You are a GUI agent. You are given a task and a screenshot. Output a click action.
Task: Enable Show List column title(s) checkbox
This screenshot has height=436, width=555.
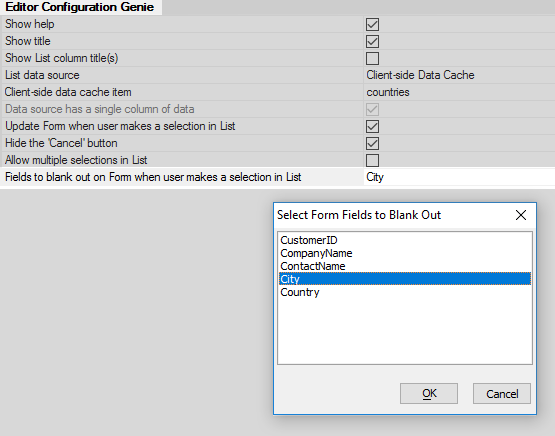tap(372, 58)
